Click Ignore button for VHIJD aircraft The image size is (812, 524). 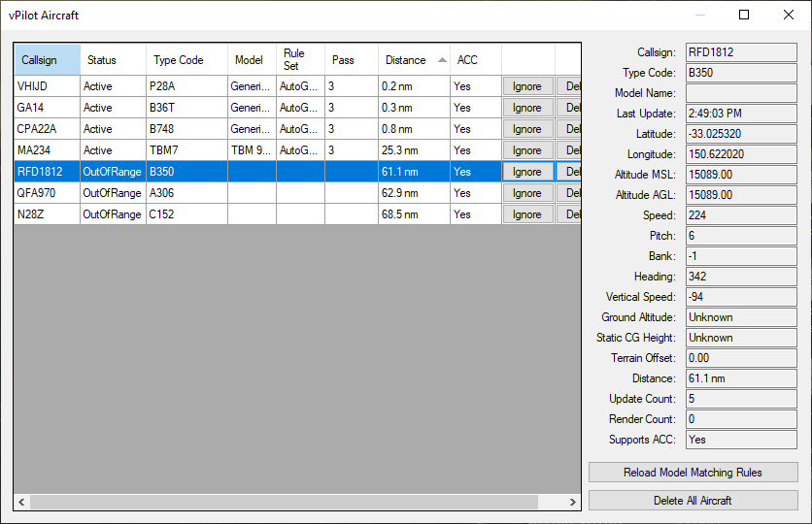(527, 86)
